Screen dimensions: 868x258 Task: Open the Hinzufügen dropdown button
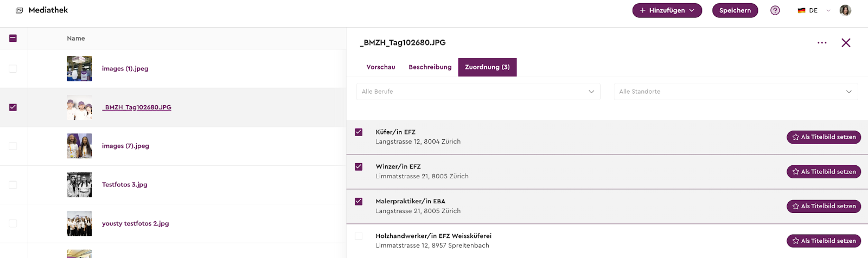(667, 10)
